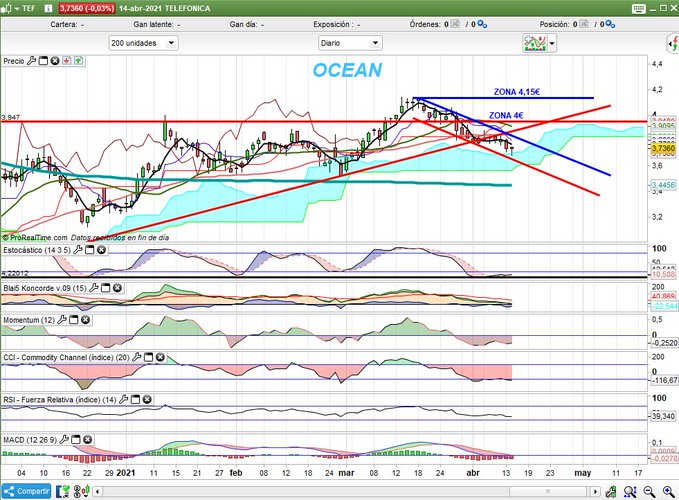Click horizontal scrollbar right arrow
The width and height of the screenshot is (679, 500).
(x=595, y=492)
